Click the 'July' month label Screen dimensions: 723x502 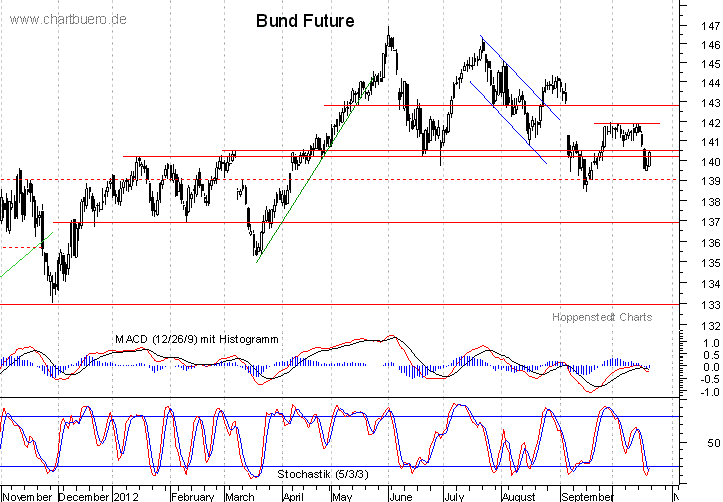click(x=454, y=497)
